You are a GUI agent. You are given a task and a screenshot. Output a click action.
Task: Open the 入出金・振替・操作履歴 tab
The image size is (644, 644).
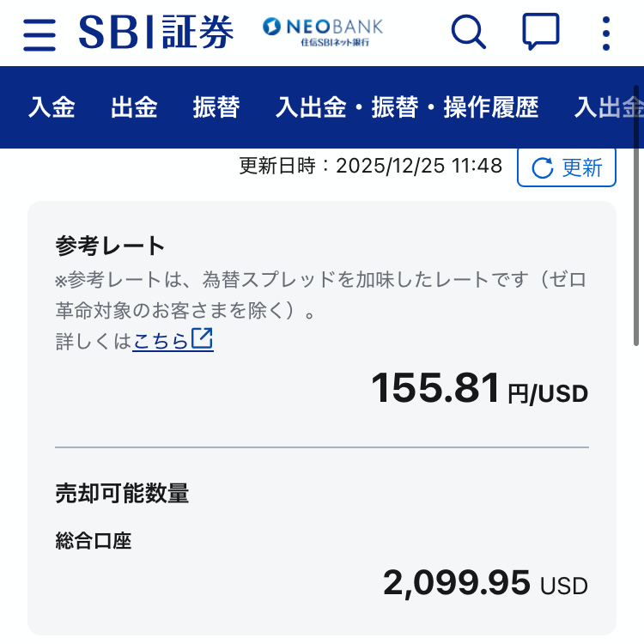[407, 107]
